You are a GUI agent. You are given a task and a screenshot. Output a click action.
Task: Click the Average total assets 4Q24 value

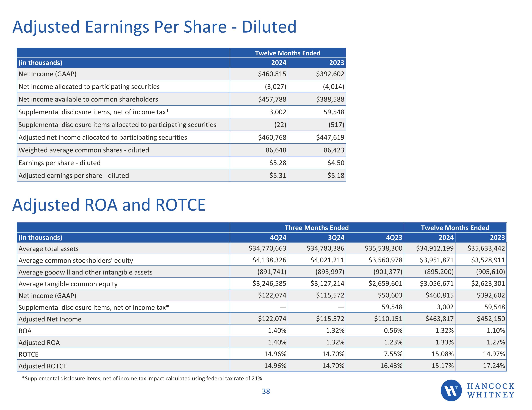pos(267,248)
